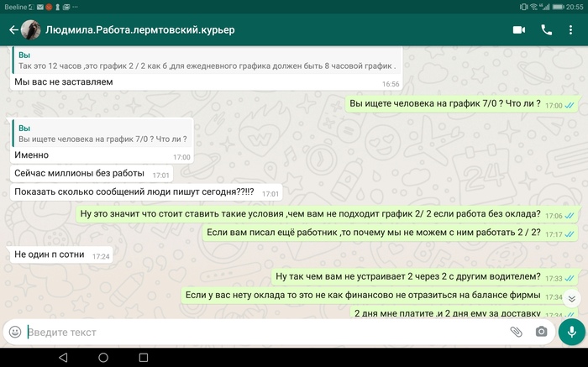Start a video call with Людмила

[518, 30]
